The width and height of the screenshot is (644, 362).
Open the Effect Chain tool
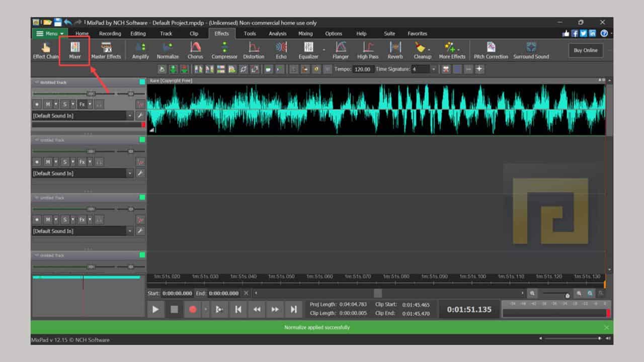pos(46,50)
